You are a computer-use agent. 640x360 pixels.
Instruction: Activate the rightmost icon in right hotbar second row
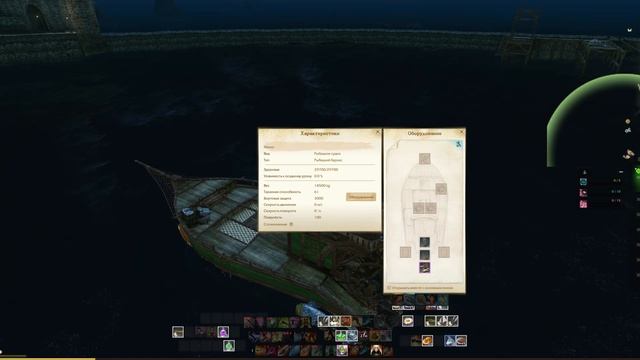[x=461, y=340]
